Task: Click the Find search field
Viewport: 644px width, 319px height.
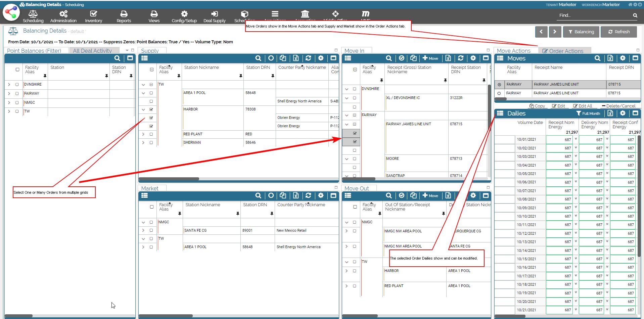Action: tap(594, 15)
